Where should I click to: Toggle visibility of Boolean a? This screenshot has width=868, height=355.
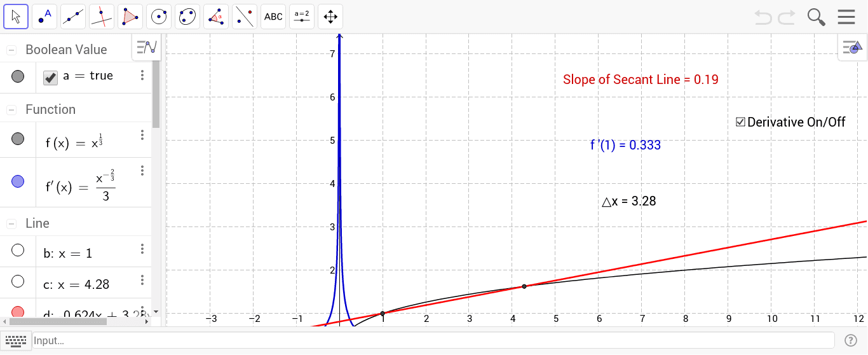(18, 76)
